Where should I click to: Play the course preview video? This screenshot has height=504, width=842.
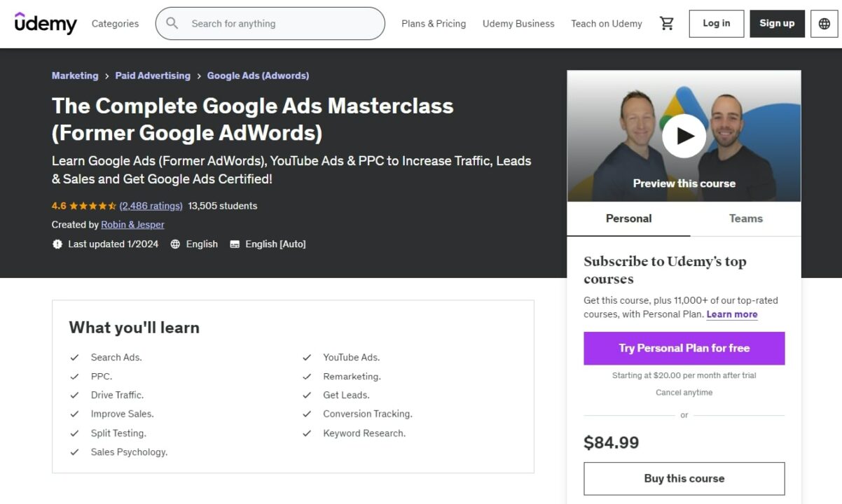pos(684,136)
